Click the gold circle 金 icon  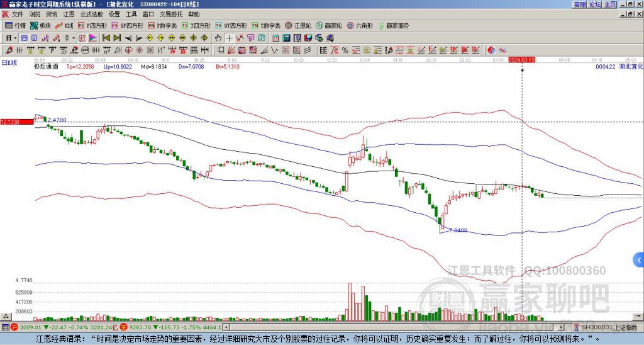coord(367,50)
